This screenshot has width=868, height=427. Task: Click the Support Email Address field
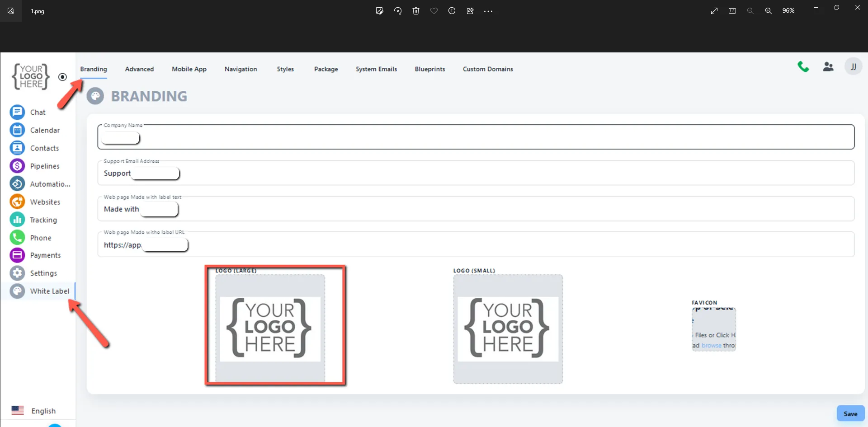pyautogui.click(x=476, y=173)
